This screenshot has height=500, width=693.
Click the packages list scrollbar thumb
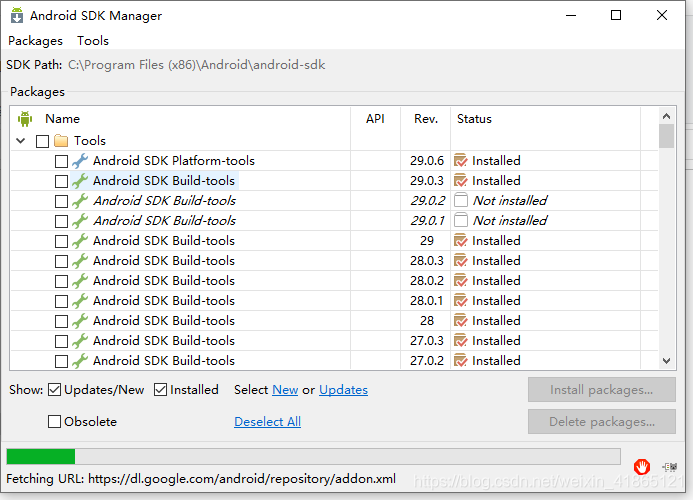pyautogui.click(x=666, y=136)
